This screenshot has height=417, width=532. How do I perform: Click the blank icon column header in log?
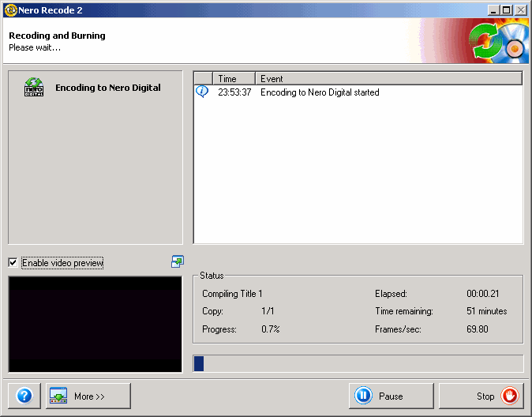[204, 78]
